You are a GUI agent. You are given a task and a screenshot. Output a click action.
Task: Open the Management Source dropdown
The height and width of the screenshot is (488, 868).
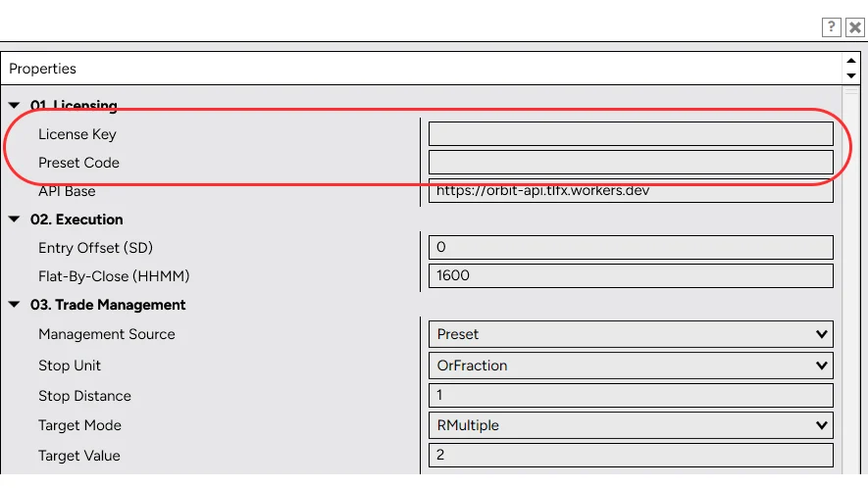[x=631, y=334]
